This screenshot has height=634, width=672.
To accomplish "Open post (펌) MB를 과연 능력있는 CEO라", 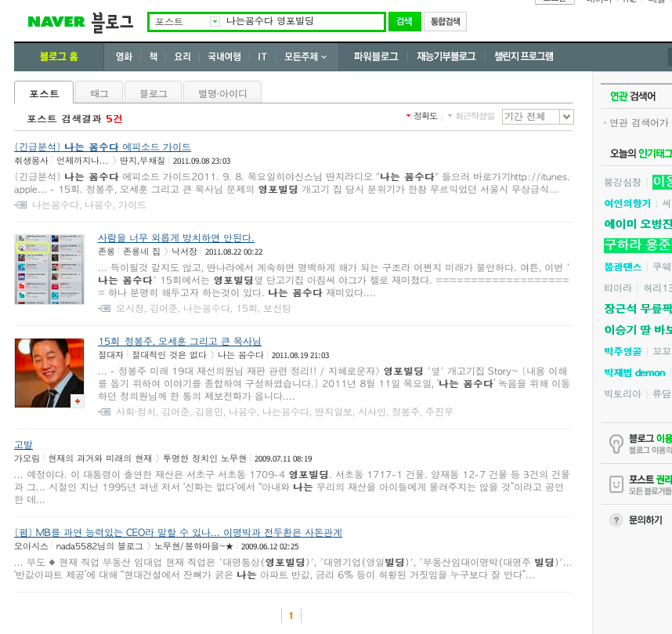I will 179,532.
